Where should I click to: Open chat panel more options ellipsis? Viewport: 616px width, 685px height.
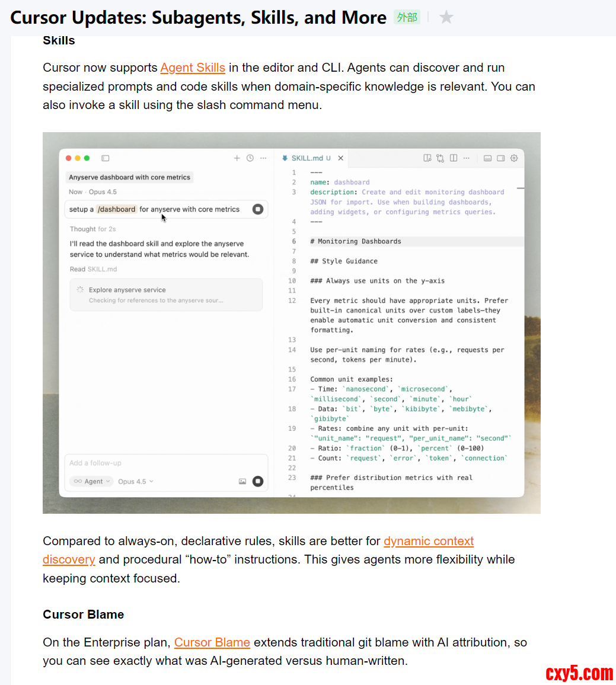[263, 158]
